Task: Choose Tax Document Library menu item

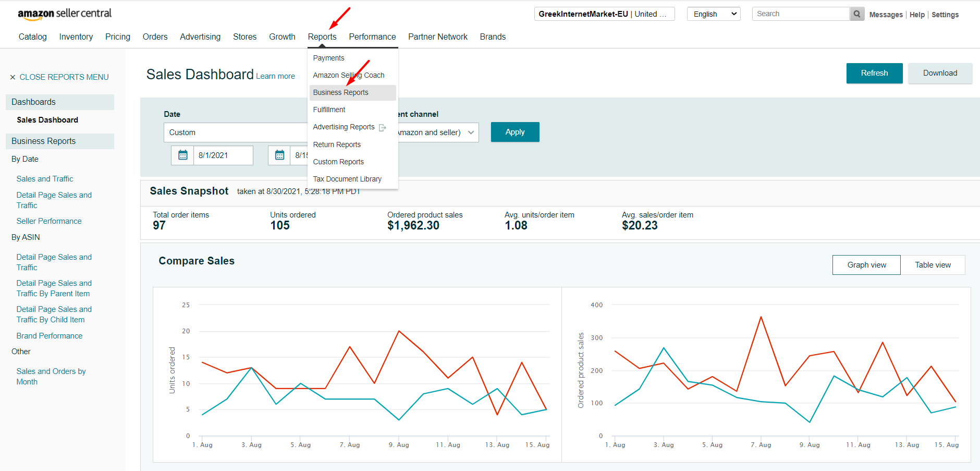Action: 347,179
